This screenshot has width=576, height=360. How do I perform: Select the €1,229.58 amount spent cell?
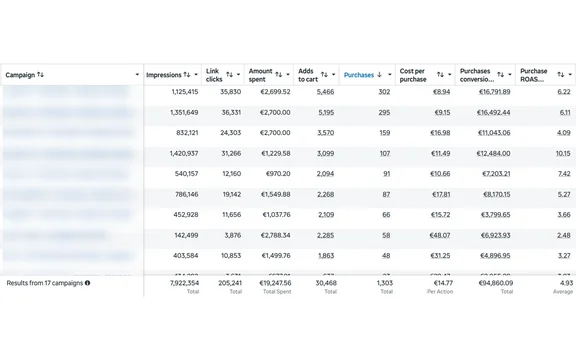[276, 154]
